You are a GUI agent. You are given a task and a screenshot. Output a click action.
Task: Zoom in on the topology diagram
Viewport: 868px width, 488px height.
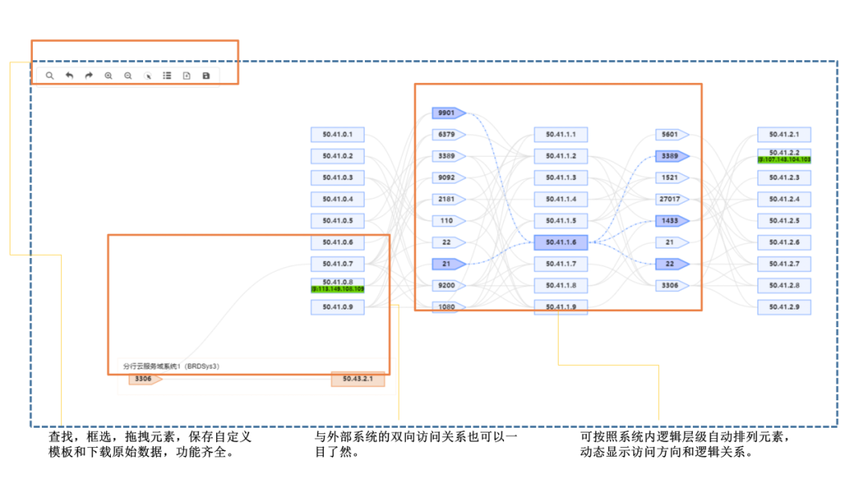click(x=108, y=76)
